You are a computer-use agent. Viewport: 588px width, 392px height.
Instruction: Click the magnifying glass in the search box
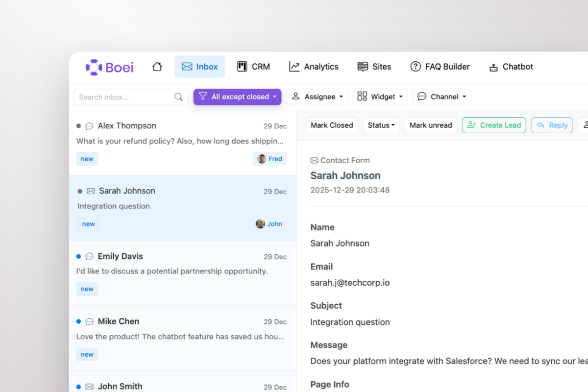[178, 97]
